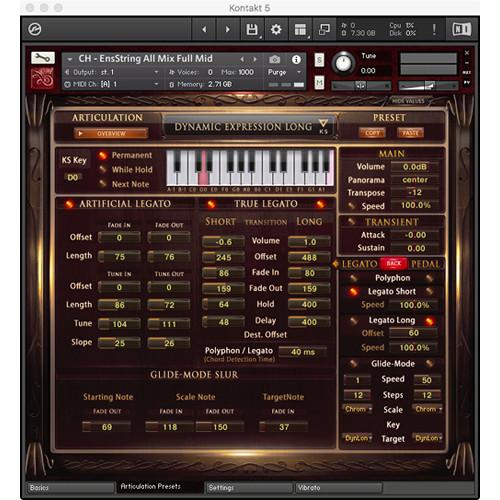Click the Kontakt logo icon in the top bar
500x500 pixels.
point(35,29)
